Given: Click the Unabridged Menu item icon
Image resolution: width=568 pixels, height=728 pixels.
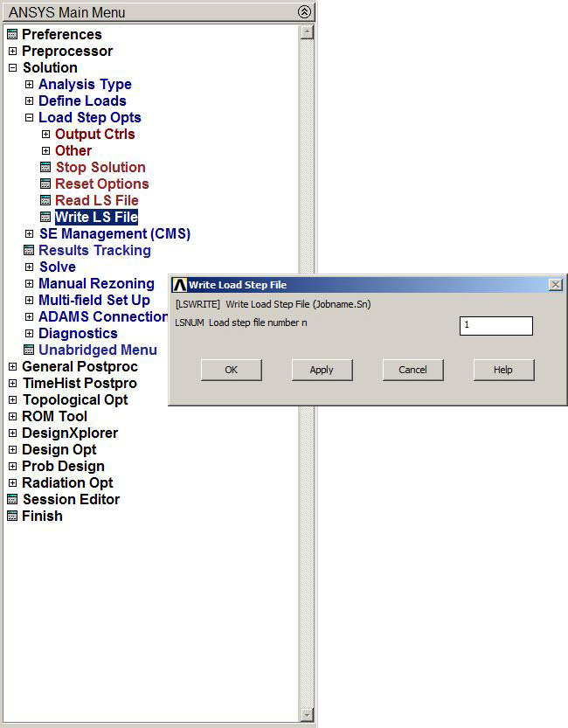Looking at the screenshot, I should point(29,350).
